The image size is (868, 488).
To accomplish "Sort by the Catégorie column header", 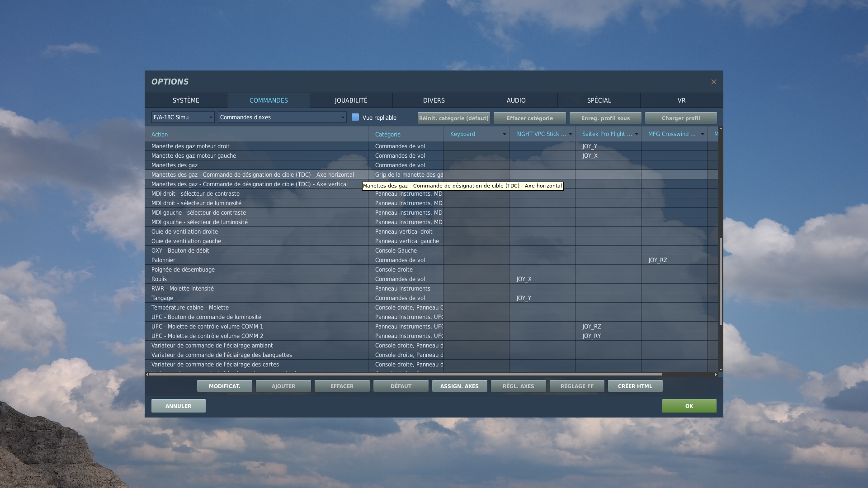I will coord(406,134).
